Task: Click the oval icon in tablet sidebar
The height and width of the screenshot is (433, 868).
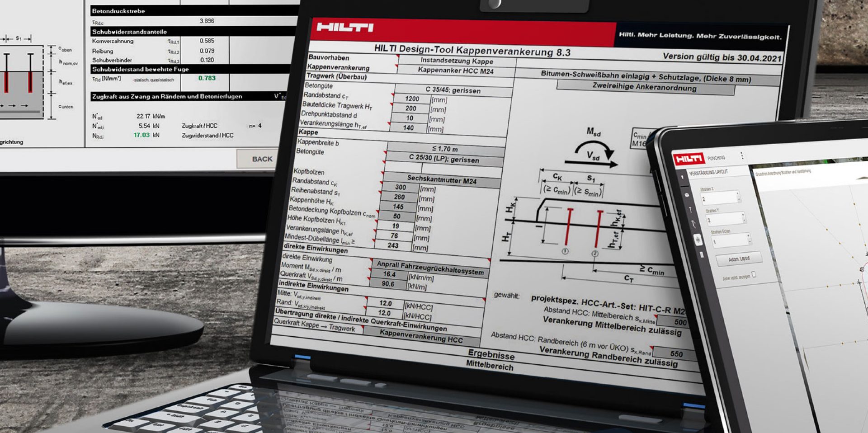Action: 687,195
